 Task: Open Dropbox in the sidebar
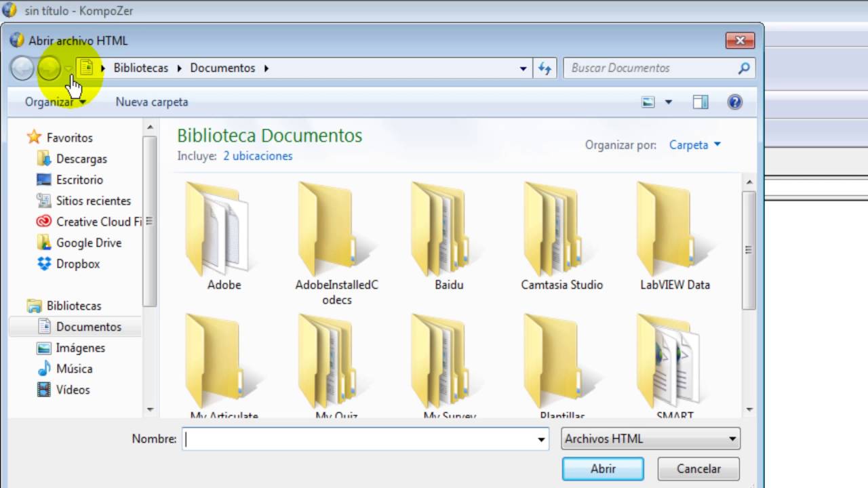pyautogui.click(x=68, y=264)
